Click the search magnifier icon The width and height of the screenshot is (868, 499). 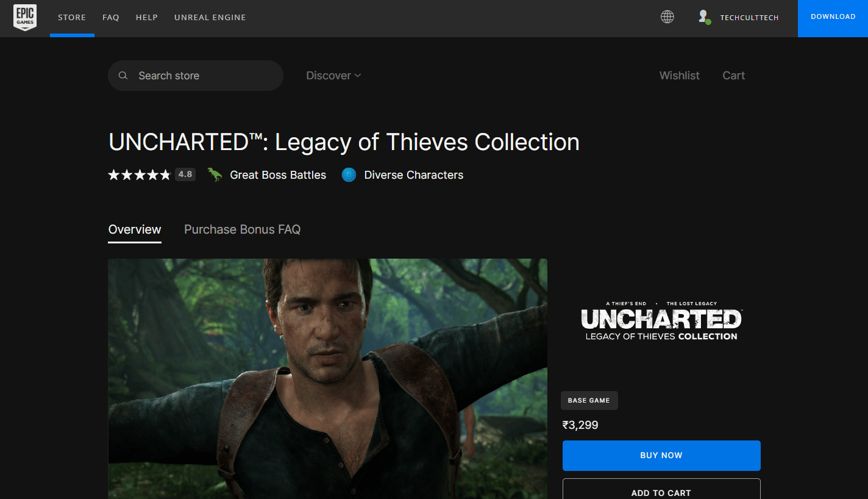pos(123,76)
